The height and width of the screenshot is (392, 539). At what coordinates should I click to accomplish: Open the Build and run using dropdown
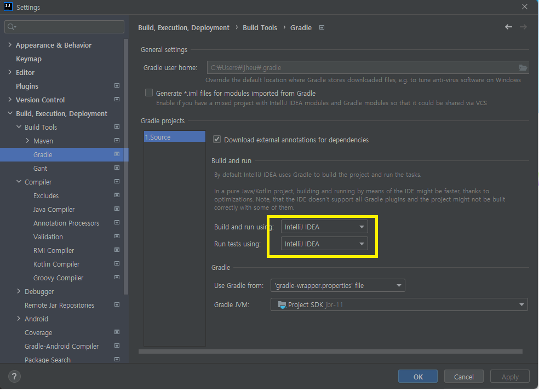(x=324, y=227)
